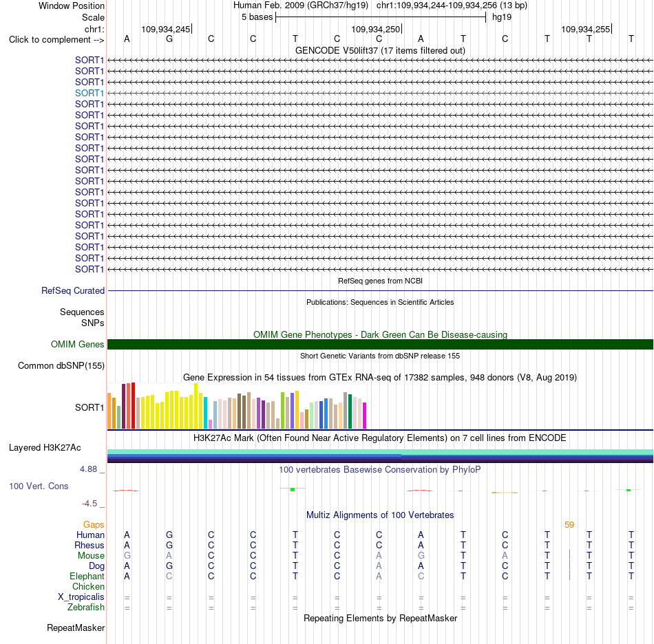
Task: Click the SORT1 label beside GTEx bar chart
Action: (x=89, y=407)
